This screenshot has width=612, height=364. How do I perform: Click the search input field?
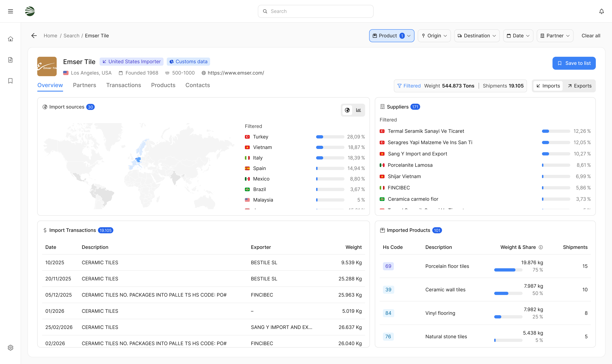tap(315, 11)
